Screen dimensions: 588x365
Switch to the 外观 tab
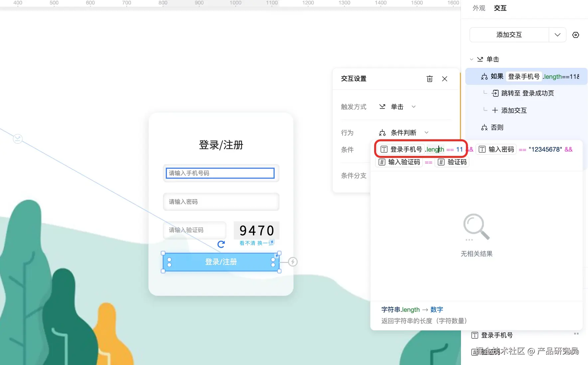pyautogui.click(x=479, y=8)
